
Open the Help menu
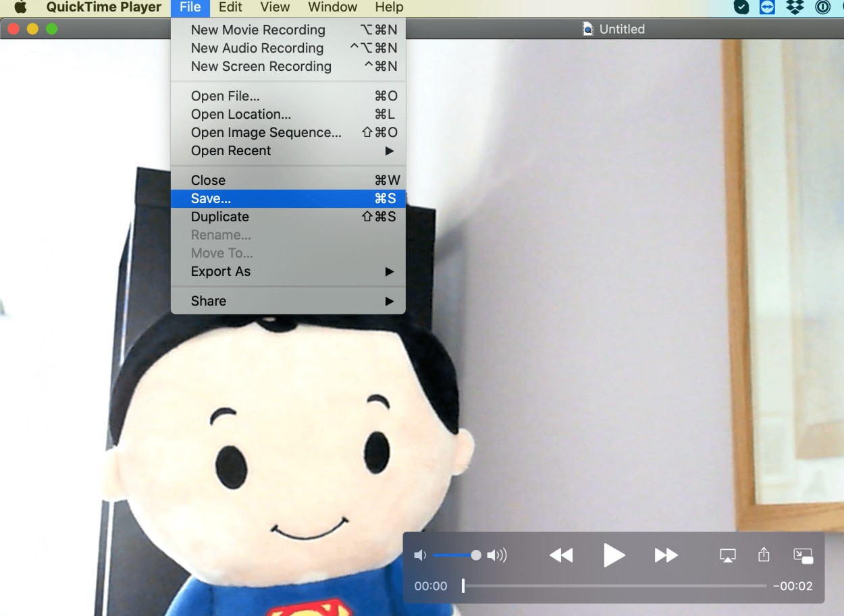(389, 7)
